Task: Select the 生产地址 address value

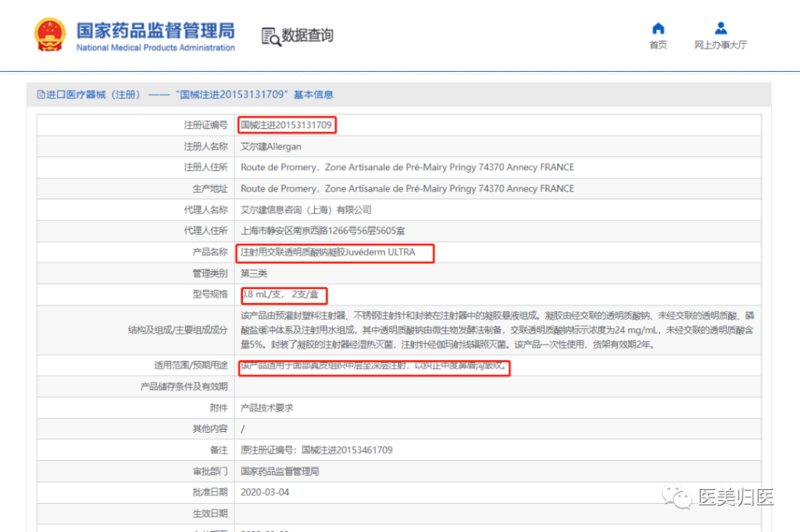Action: pos(407,189)
